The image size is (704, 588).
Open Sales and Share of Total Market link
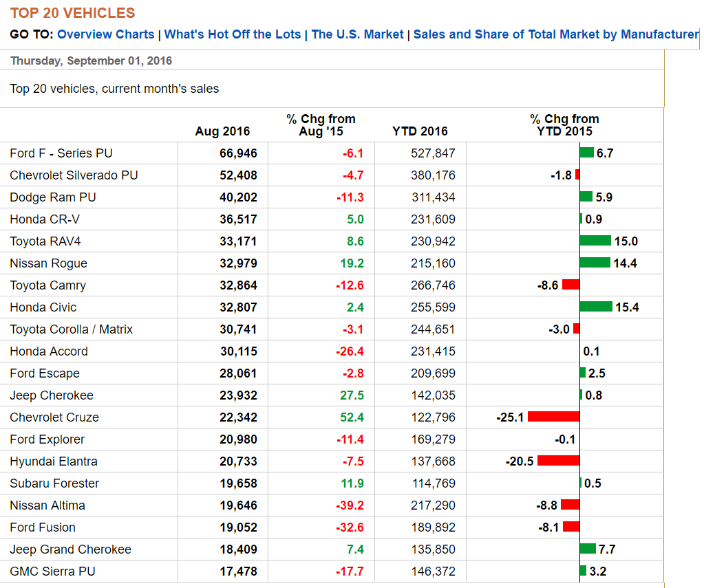click(x=556, y=34)
